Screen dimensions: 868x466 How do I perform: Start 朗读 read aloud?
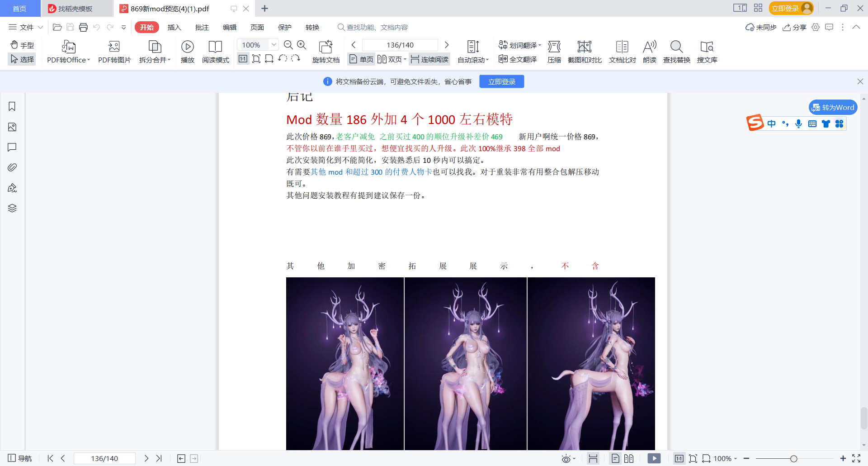pyautogui.click(x=650, y=52)
